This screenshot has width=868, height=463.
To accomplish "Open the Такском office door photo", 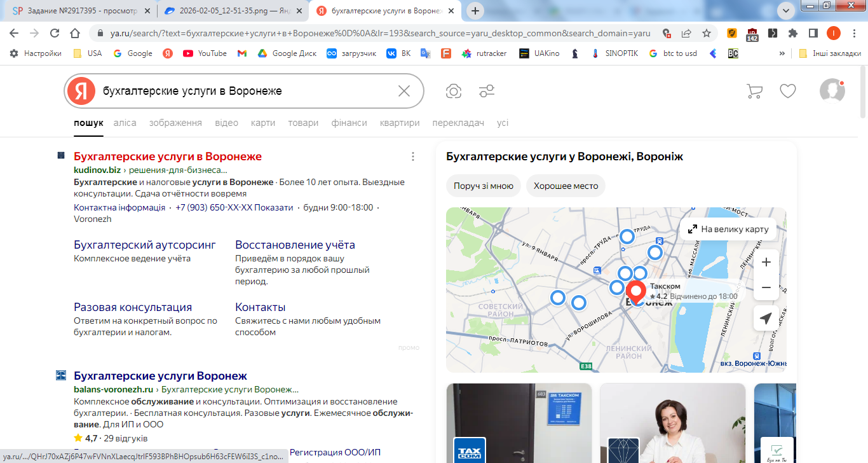I will click(519, 423).
